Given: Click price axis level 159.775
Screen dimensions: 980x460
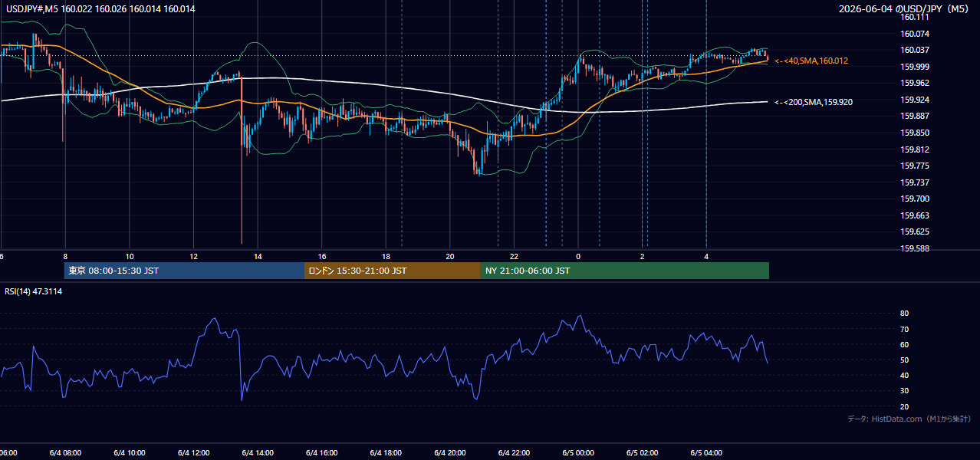Looking at the screenshot, I should (x=915, y=166).
